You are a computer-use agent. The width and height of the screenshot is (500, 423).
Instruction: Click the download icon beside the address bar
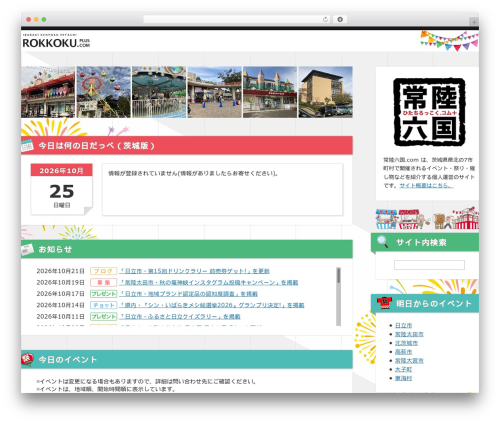click(x=340, y=20)
